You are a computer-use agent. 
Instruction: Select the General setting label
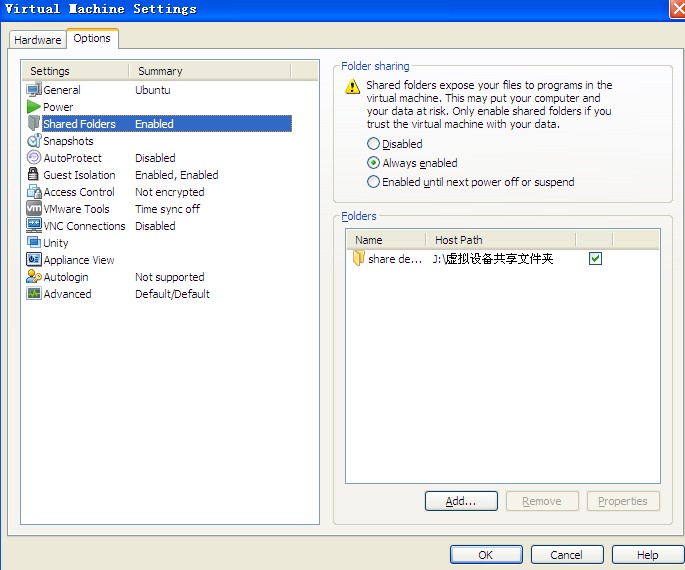(x=62, y=90)
